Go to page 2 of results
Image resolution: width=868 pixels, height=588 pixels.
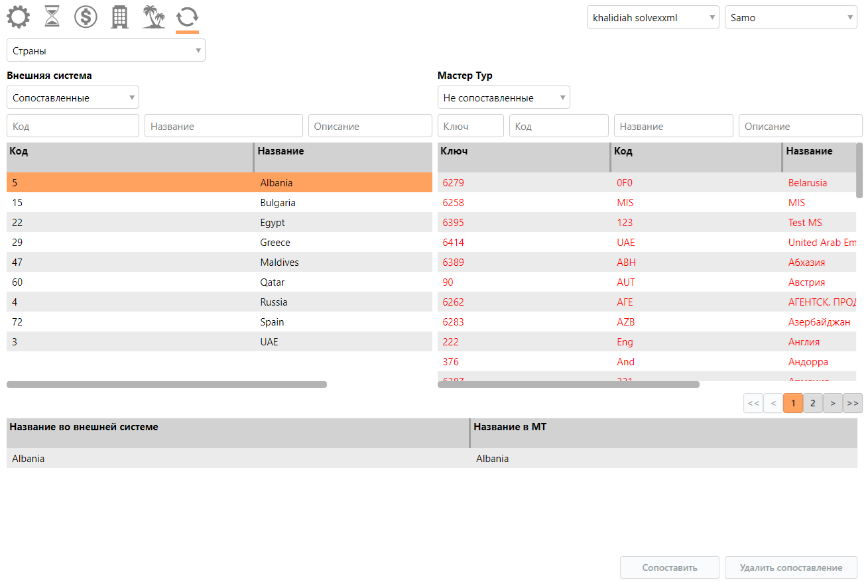812,403
